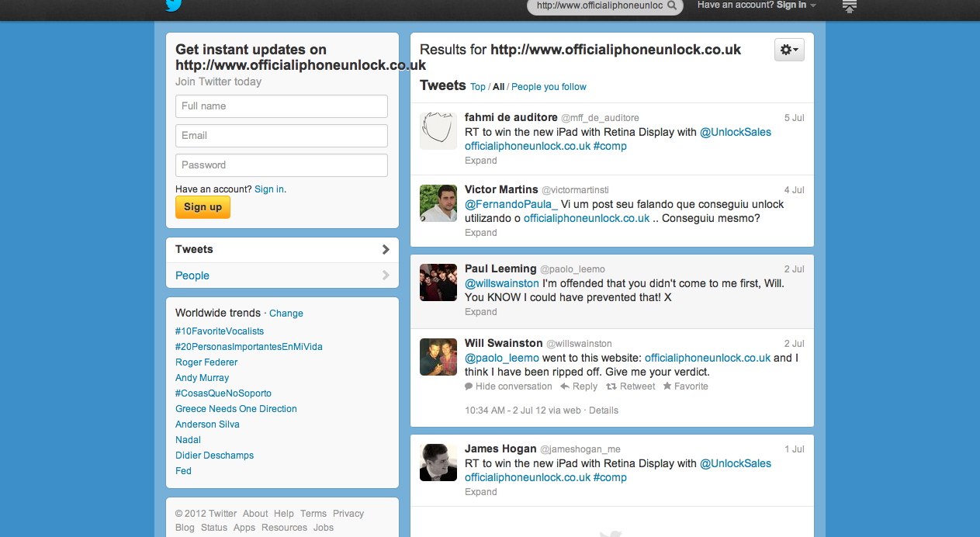
Task: Click the search magnifier icon
Action: 673,5
